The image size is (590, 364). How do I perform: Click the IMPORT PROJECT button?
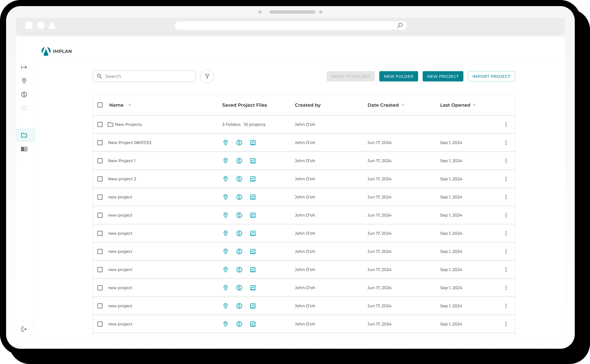pyautogui.click(x=491, y=76)
